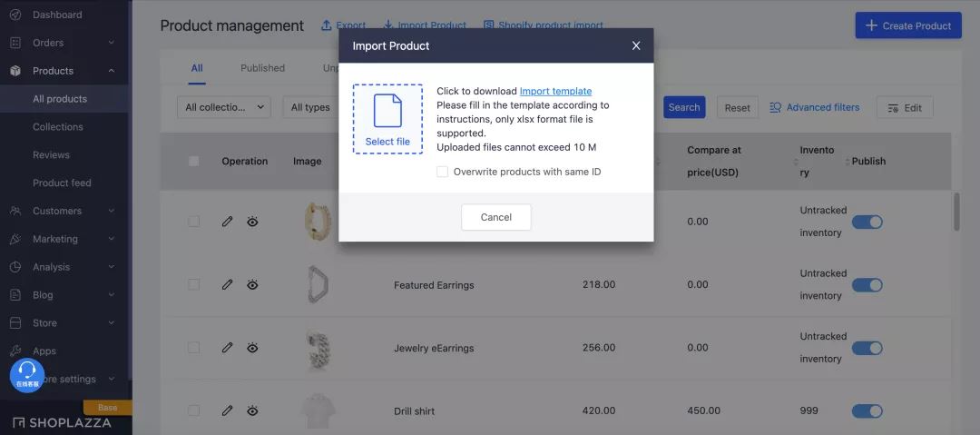This screenshot has height=435, width=980.
Task: Tick the select-all checkbox in table header
Action: pyautogui.click(x=194, y=161)
